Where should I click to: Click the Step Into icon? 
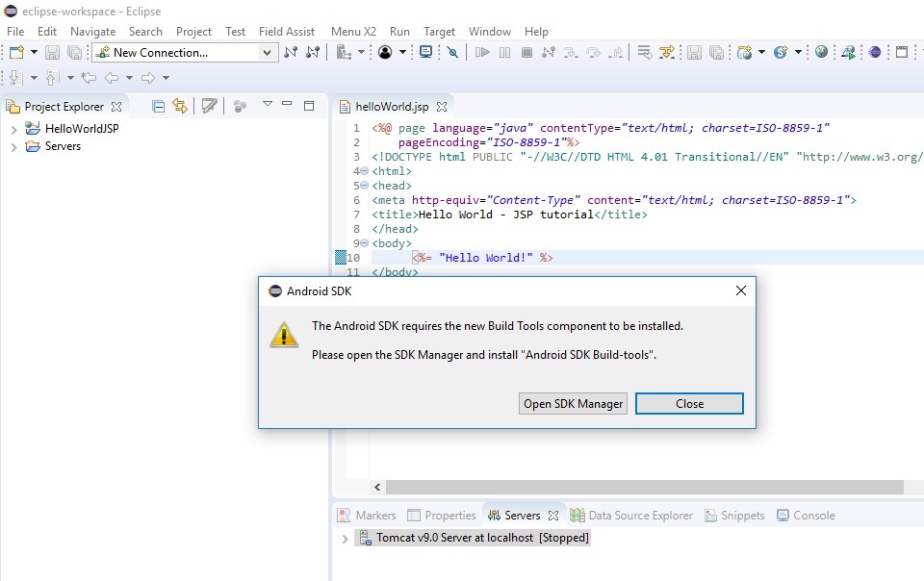pos(571,52)
